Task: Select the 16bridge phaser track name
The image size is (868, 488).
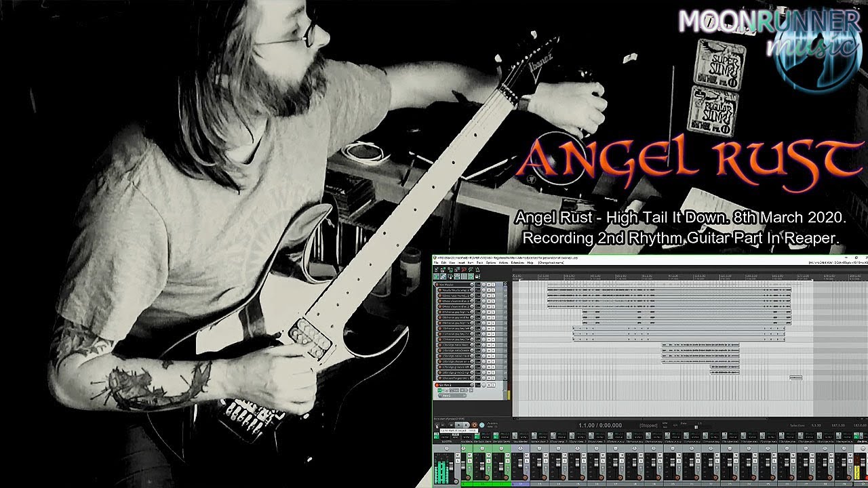Action: click(456, 362)
